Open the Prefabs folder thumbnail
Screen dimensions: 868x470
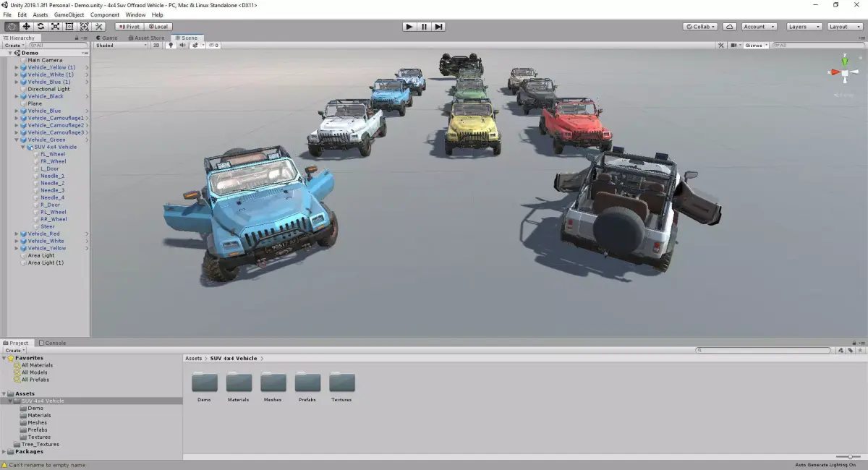coord(307,383)
